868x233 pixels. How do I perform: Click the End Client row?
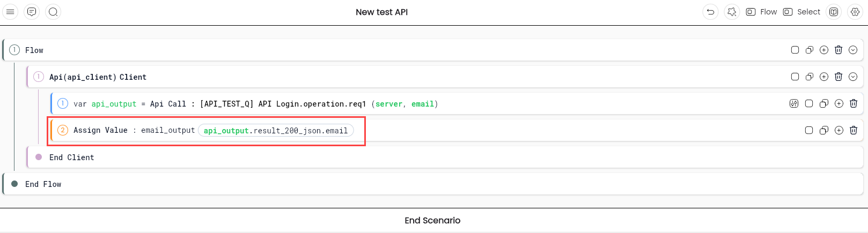coord(444,157)
